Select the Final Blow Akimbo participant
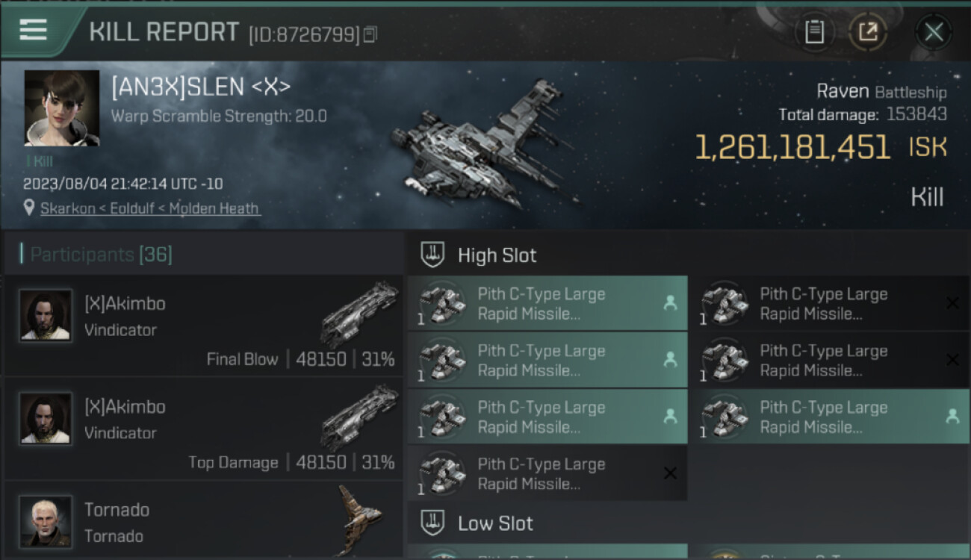971x560 pixels. [x=202, y=326]
